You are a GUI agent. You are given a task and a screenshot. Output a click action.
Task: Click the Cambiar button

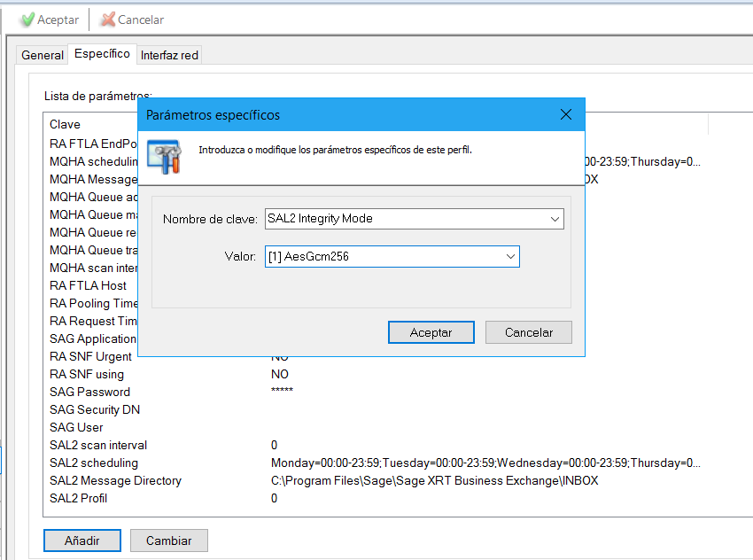coord(168,541)
